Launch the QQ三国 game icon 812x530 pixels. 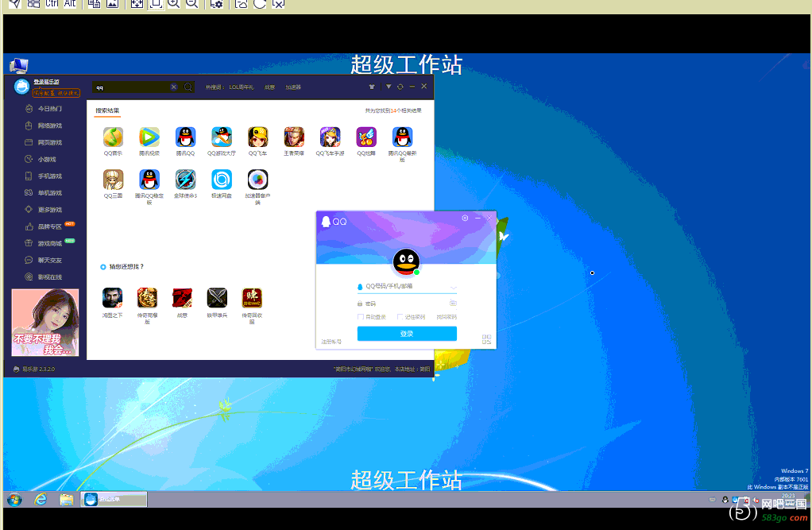click(113, 180)
